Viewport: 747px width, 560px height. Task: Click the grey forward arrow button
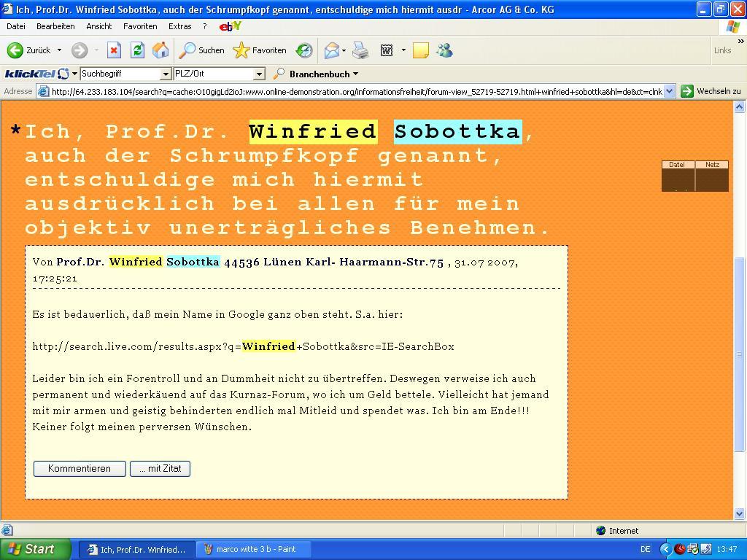[x=80, y=50]
